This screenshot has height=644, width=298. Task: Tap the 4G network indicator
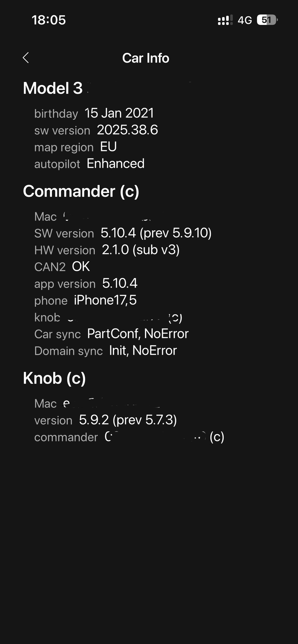click(245, 20)
